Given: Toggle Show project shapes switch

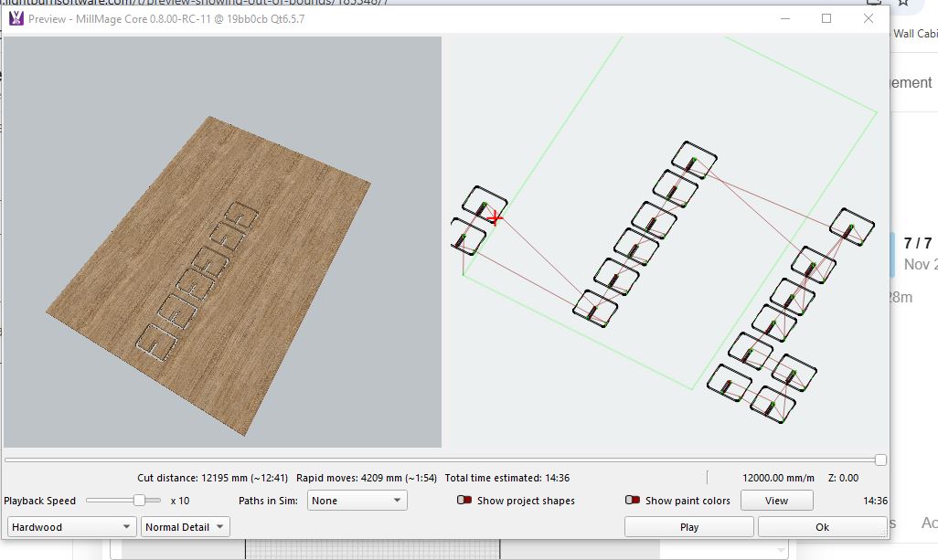Looking at the screenshot, I should tap(464, 501).
